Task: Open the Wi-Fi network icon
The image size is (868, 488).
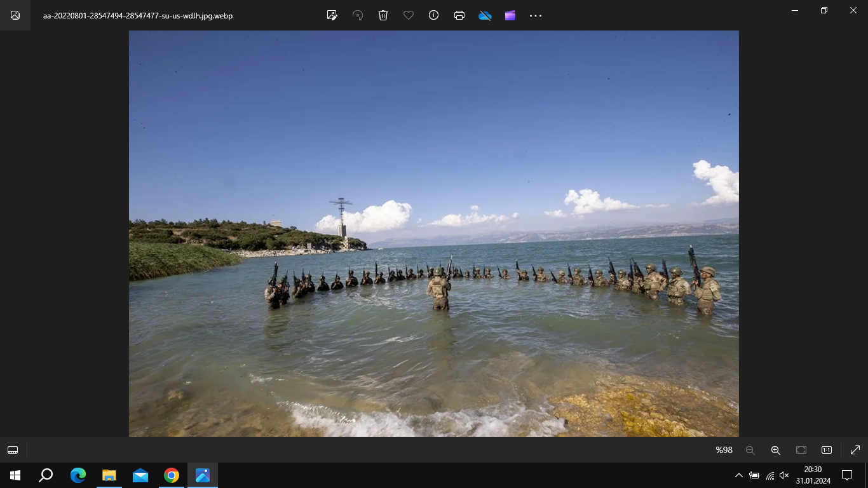Action: [770, 475]
